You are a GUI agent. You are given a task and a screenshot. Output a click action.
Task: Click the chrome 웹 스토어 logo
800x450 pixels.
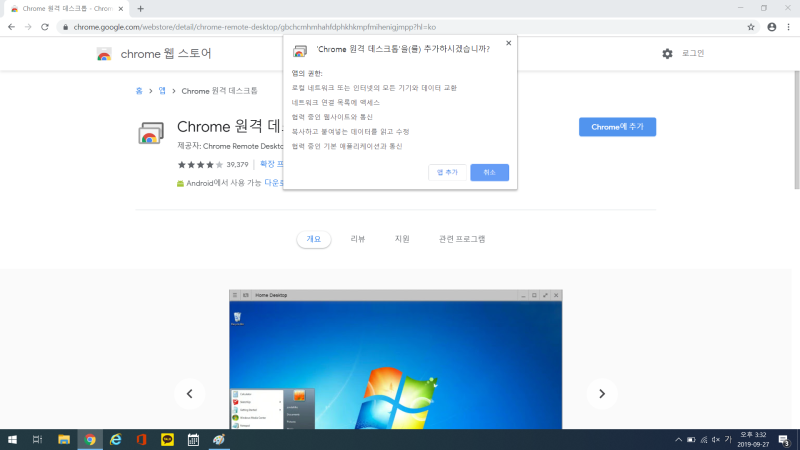154,54
